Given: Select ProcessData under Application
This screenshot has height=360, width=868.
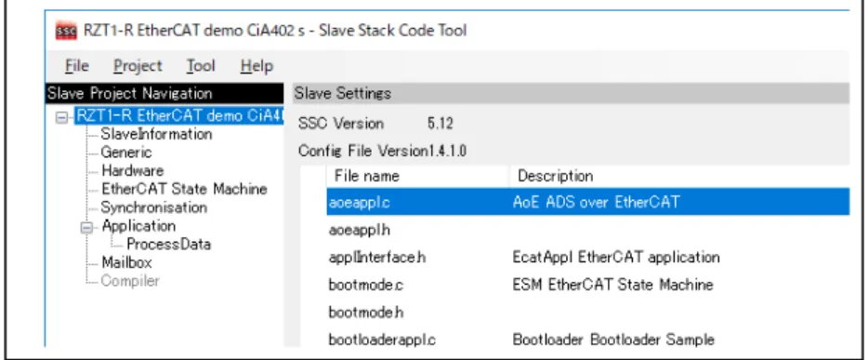Looking at the screenshot, I should click(x=169, y=245).
